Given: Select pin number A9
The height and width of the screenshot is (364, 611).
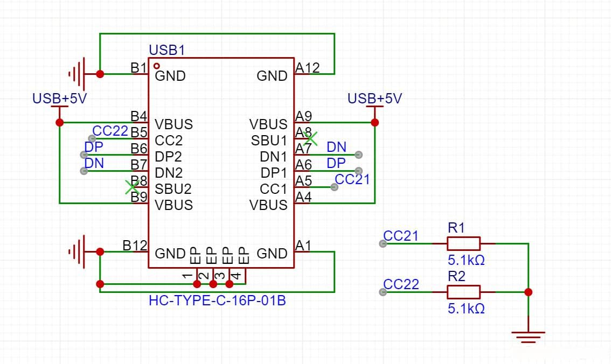Looking at the screenshot, I should point(303,116).
